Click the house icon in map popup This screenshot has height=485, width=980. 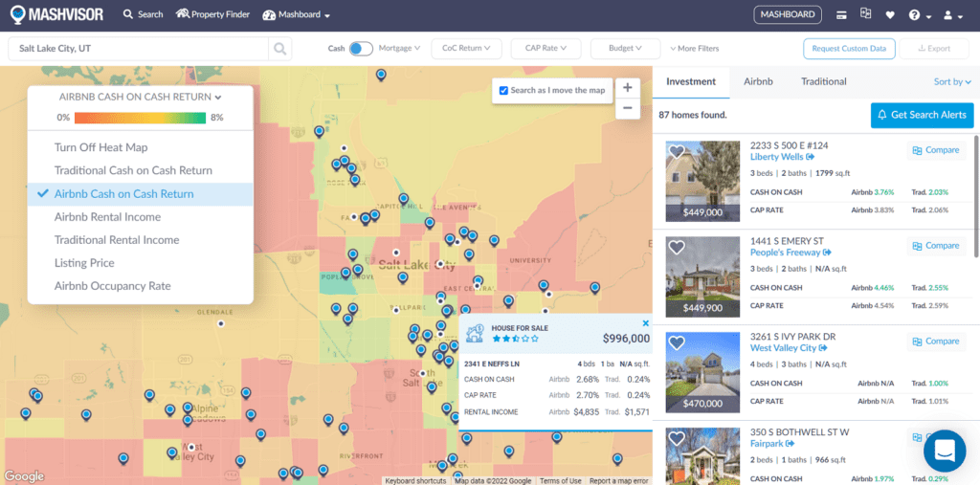coord(476,333)
